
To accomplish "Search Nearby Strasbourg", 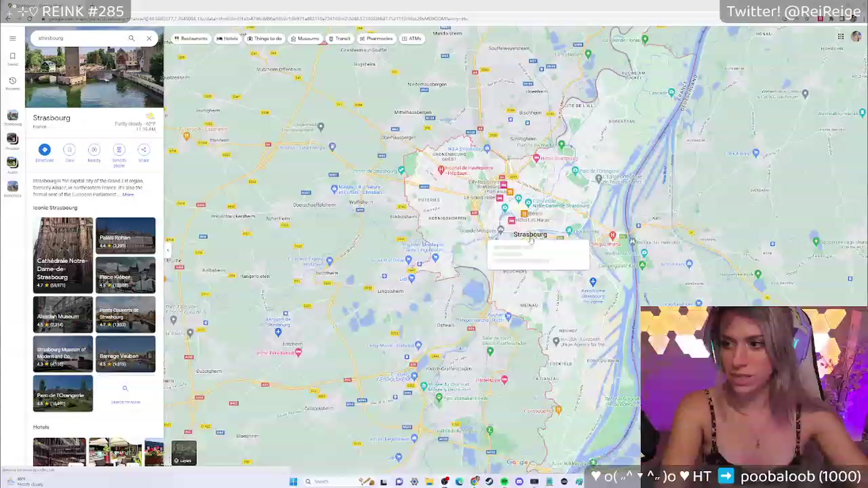I will coord(94,153).
